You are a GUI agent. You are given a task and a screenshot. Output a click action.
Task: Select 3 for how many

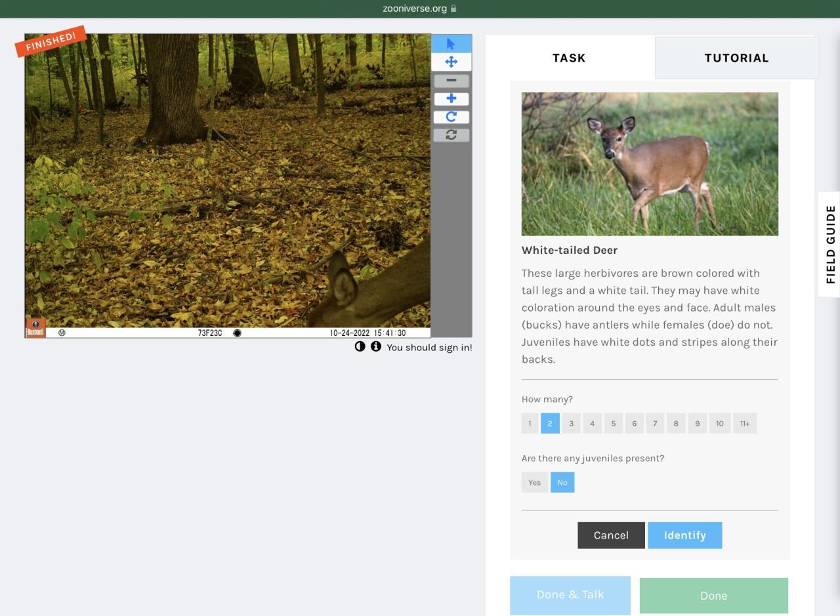[x=571, y=423]
